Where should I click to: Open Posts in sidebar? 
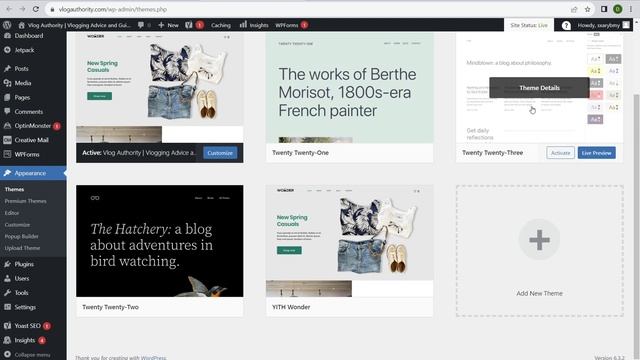click(22, 69)
